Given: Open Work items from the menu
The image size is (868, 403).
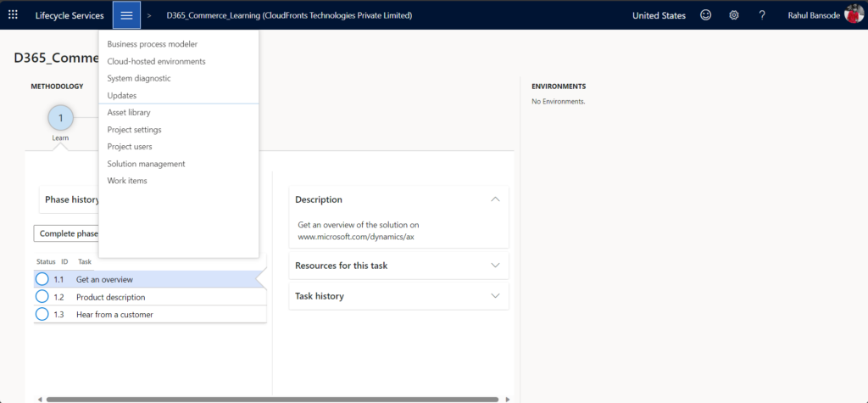Looking at the screenshot, I should (x=127, y=181).
